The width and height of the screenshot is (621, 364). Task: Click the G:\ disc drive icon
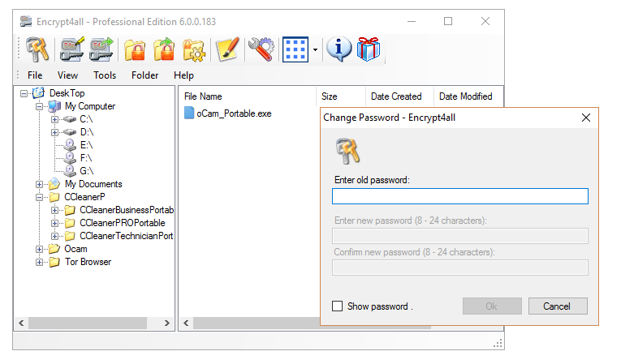pyautogui.click(x=70, y=171)
